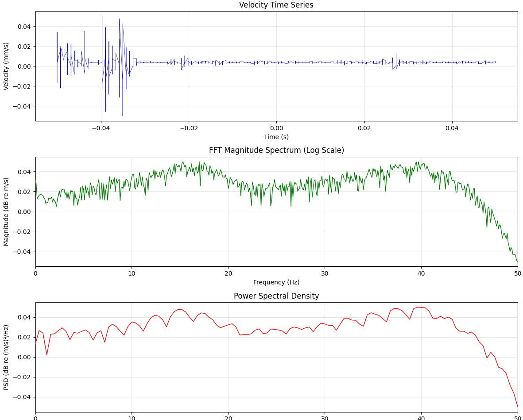
Task: Click the 10 Hz tick under the FFT plot
Action: (132, 273)
